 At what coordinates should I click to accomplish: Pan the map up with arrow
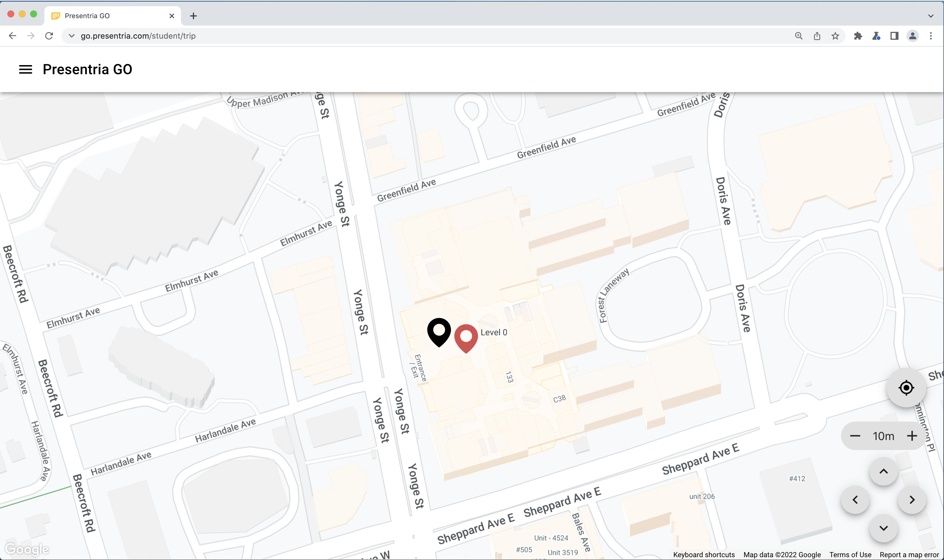click(883, 471)
